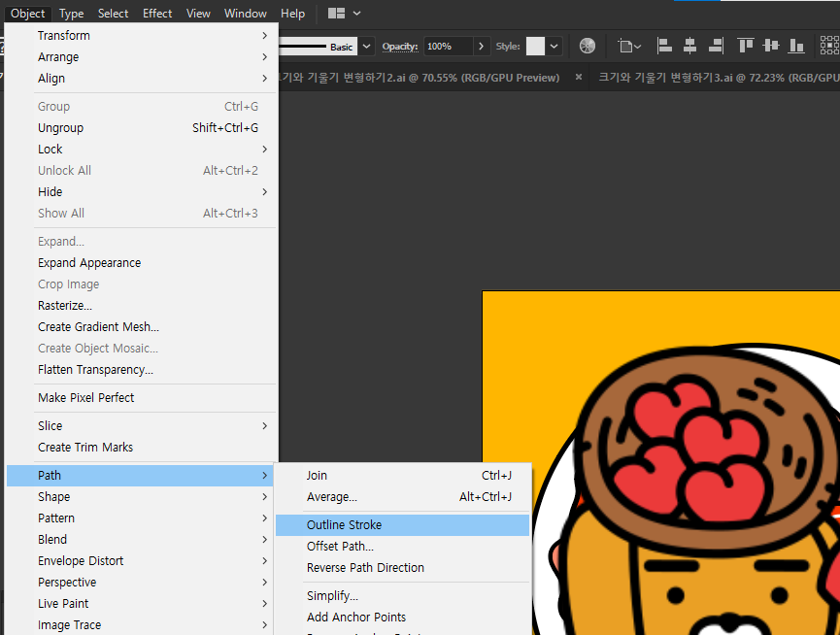Choose Average... in Path submenu
Image resolution: width=840 pixels, height=635 pixels.
point(402,497)
